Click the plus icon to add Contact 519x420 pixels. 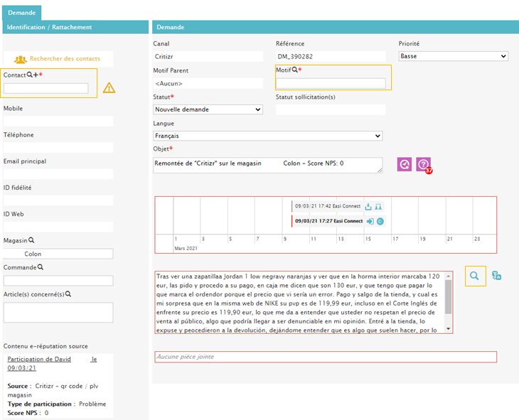click(36, 75)
